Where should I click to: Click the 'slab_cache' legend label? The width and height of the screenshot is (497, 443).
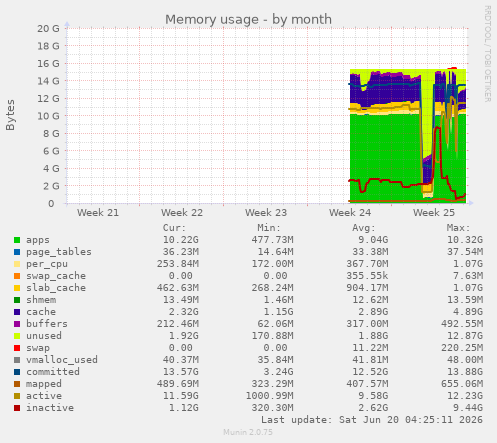click(56, 288)
